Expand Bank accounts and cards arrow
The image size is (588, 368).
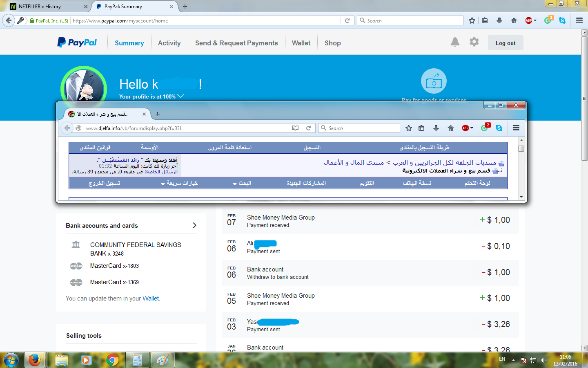[194, 225]
